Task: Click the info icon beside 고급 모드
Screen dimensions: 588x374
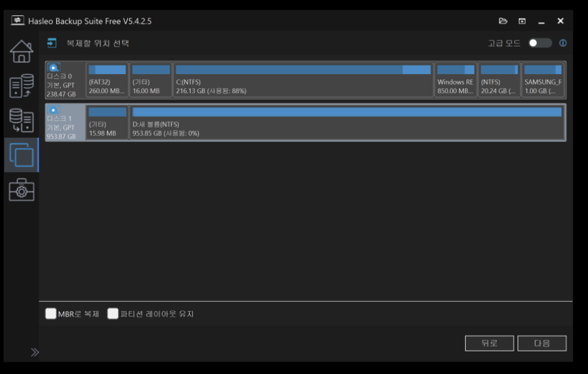Action: [563, 43]
